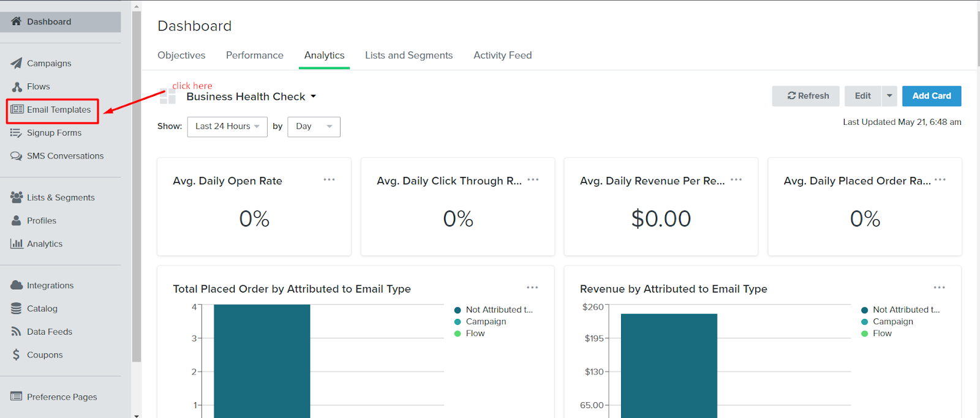Screen dimensions: 980x418
Task: Open the Catalog database icon
Action: tap(17, 308)
